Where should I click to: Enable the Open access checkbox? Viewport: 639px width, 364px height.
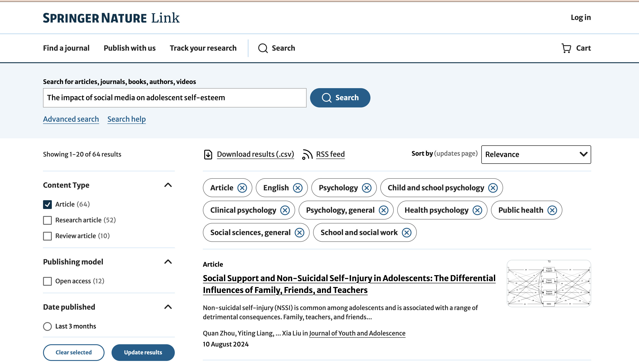pyautogui.click(x=47, y=281)
